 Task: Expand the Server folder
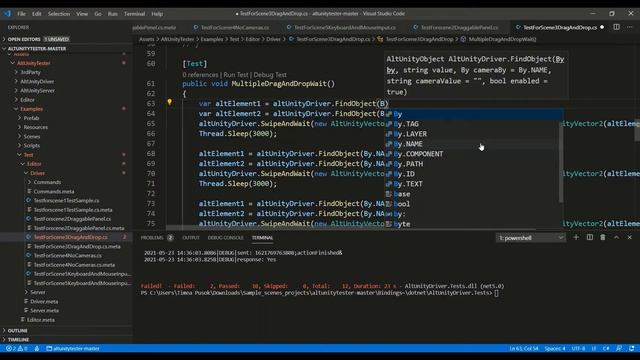[38, 292]
